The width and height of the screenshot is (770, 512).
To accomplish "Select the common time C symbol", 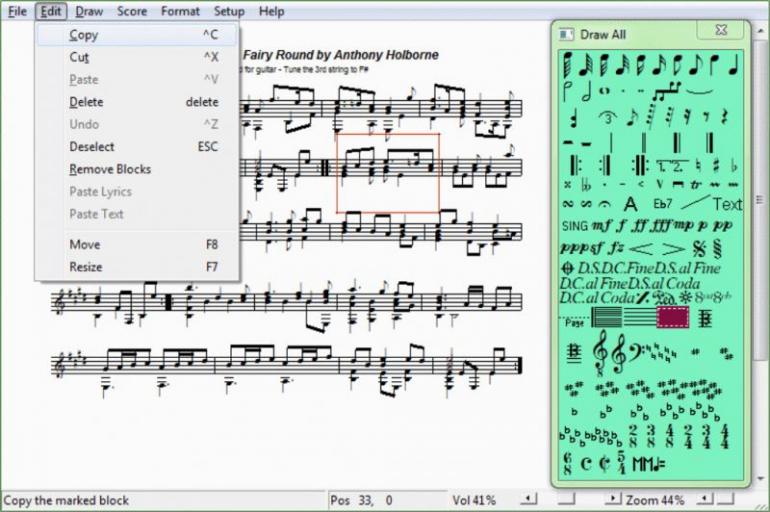I will click(x=585, y=463).
